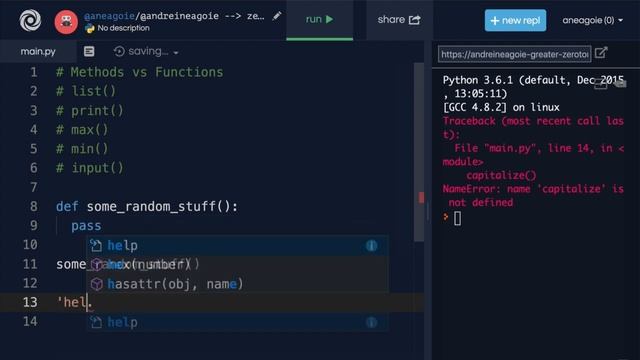Click the 'pass' statement on line 9
The height and width of the screenshot is (360, 640).
coord(86,226)
